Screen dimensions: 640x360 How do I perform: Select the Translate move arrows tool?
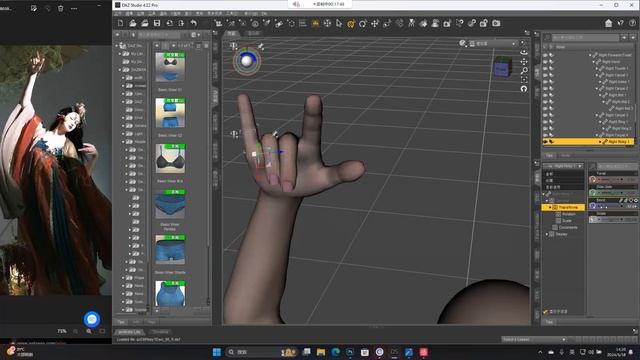(x=375, y=23)
